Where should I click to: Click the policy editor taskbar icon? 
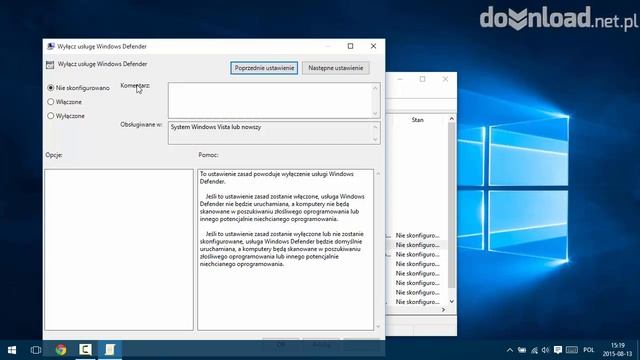(x=109, y=350)
